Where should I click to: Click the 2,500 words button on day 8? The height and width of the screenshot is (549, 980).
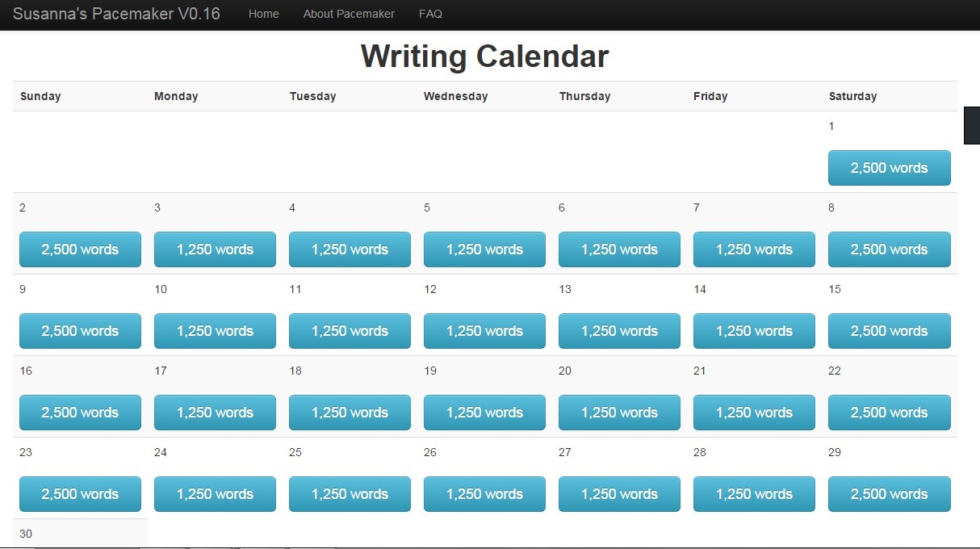click(889, 249)
